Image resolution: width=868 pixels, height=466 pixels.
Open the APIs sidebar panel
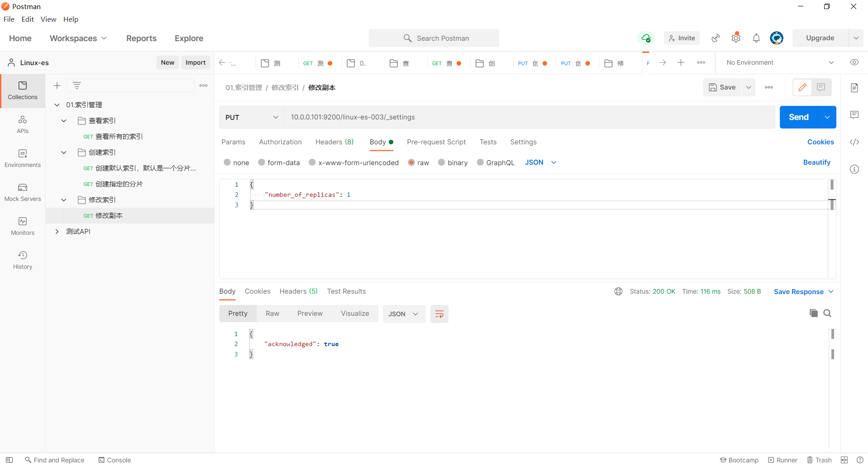(x=23, y=125)
